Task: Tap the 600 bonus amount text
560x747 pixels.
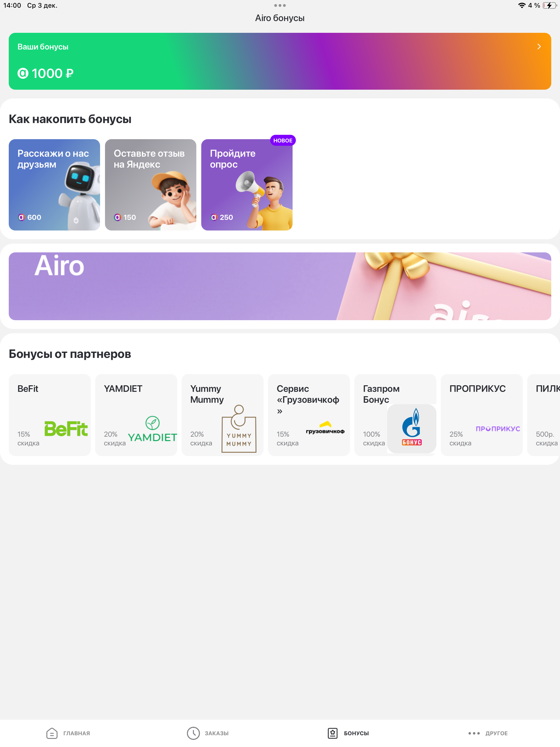Action: pos(34,217)
